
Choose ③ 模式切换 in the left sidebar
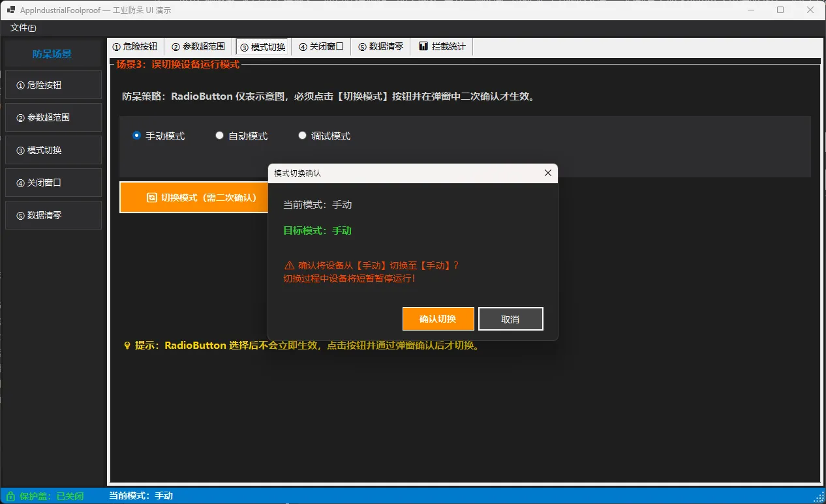click(x=54, y=150)
